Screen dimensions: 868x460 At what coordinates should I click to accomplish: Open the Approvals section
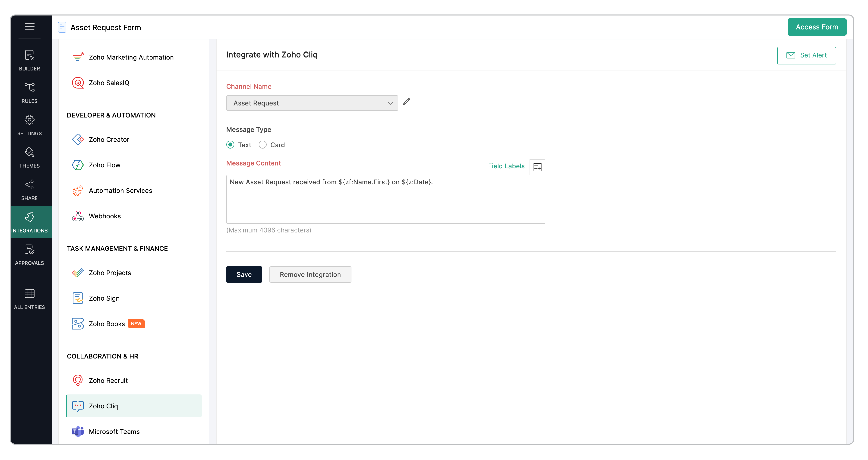tap(29, 254)
